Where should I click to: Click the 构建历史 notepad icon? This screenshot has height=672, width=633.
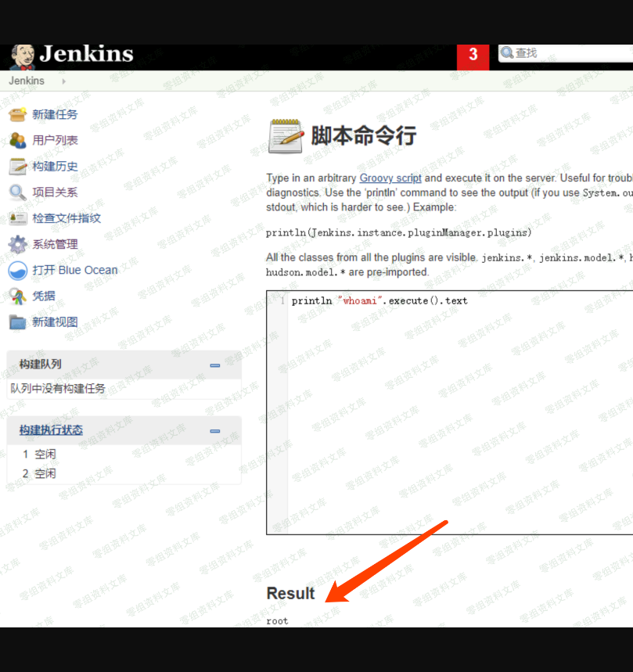coord(17,166)
